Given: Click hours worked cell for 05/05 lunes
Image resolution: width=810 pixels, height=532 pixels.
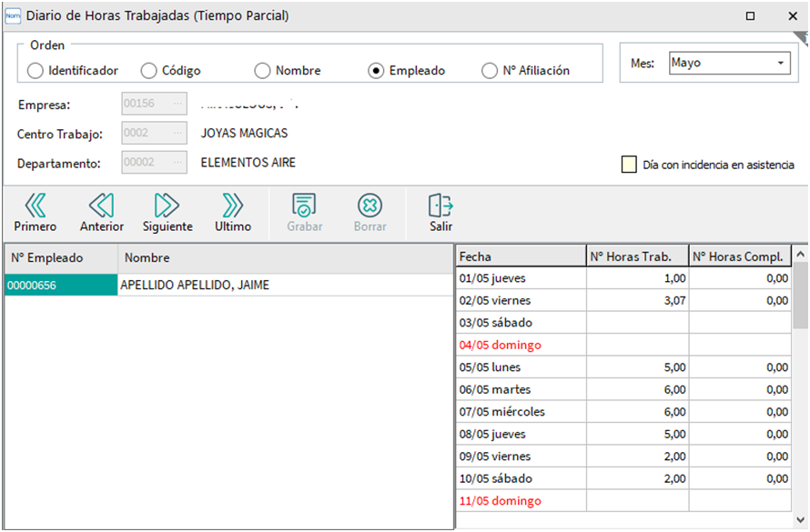Looking at the screenshot, I should click(637, 367).
